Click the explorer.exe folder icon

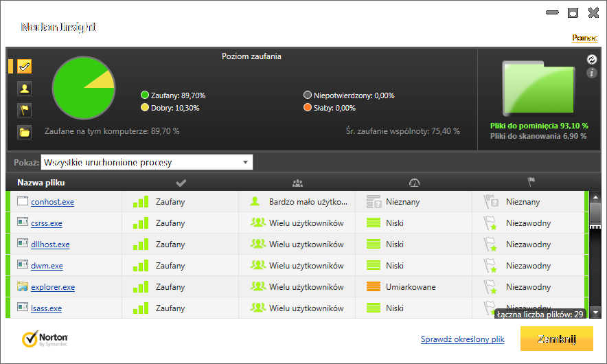point(23,286)
